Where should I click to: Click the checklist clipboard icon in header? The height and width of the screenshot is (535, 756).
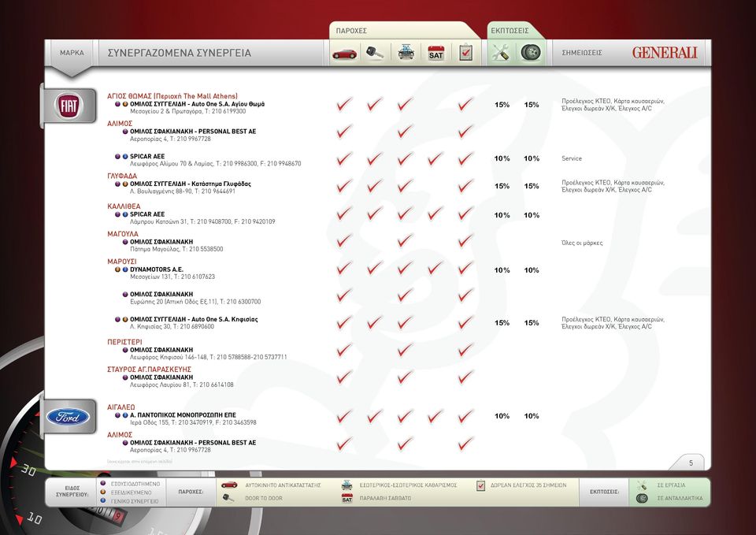tap(465, 52)
